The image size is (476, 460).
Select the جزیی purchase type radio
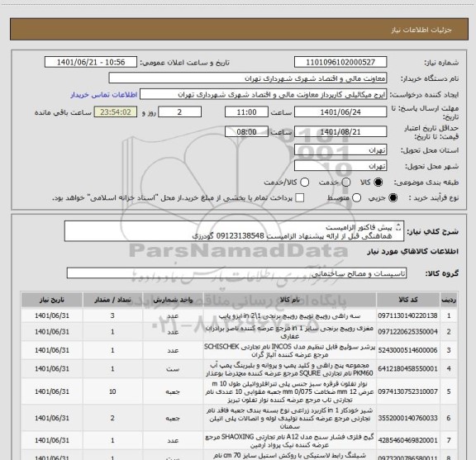pos(393,198)
